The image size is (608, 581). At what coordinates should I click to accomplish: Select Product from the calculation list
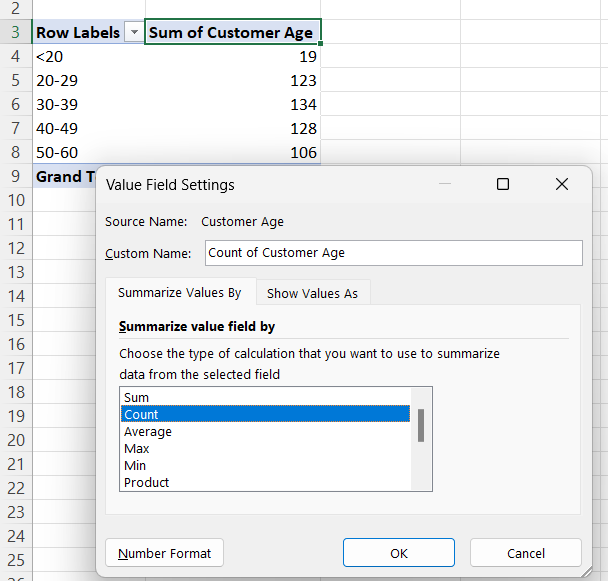[146, 483]
